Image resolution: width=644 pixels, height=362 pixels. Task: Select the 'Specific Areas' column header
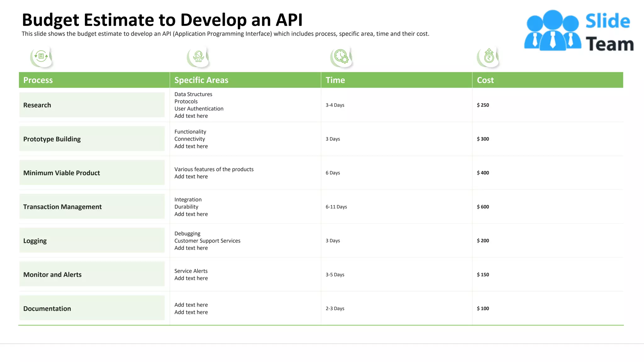click(201, 80)
